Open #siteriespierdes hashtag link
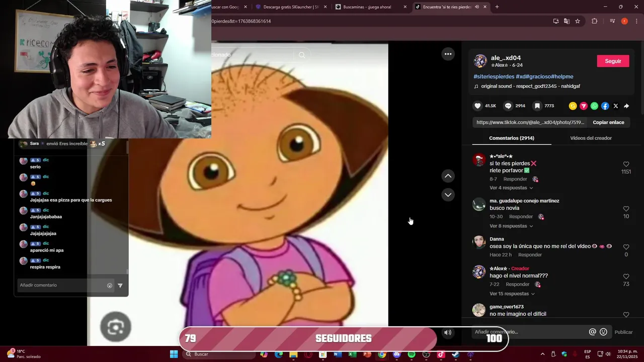Screen dimensions: 644x362 click(494, 76)
